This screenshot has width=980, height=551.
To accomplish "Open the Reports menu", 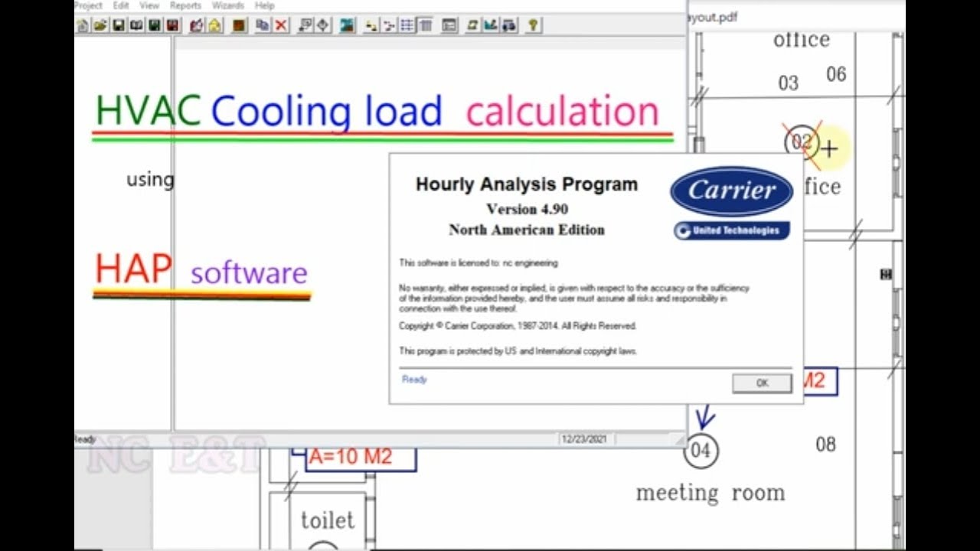I will click(185, 5).
